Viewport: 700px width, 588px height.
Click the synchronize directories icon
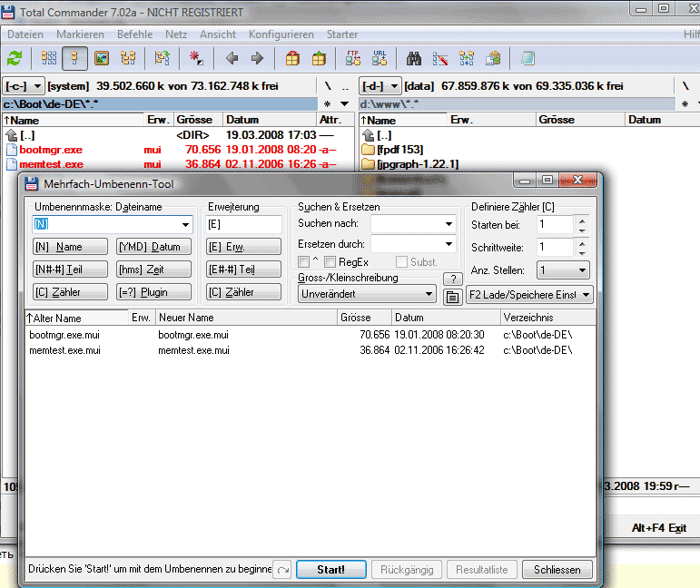point(467,58)
